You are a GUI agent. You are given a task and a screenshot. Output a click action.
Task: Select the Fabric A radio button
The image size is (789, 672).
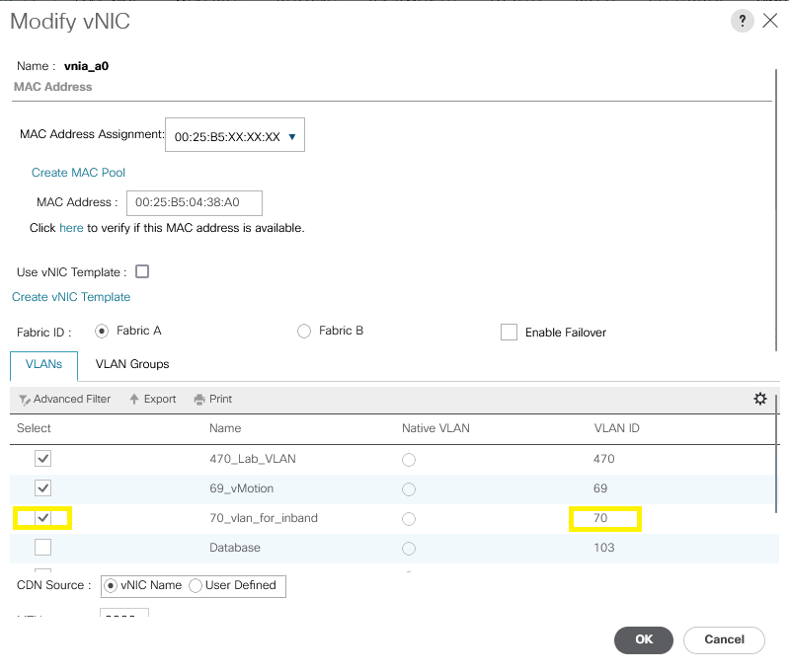(102, 332)
